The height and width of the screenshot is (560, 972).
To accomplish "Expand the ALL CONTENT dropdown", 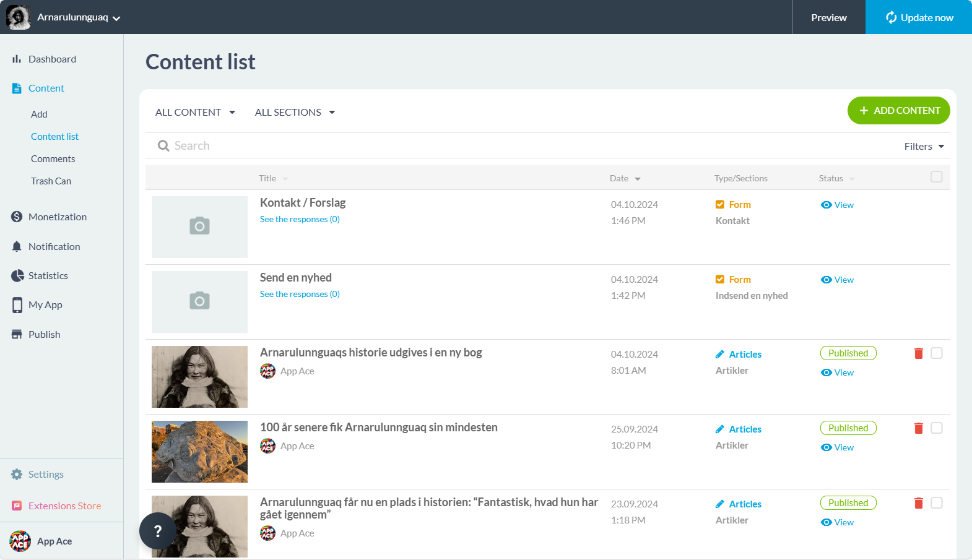I will 195,113.
